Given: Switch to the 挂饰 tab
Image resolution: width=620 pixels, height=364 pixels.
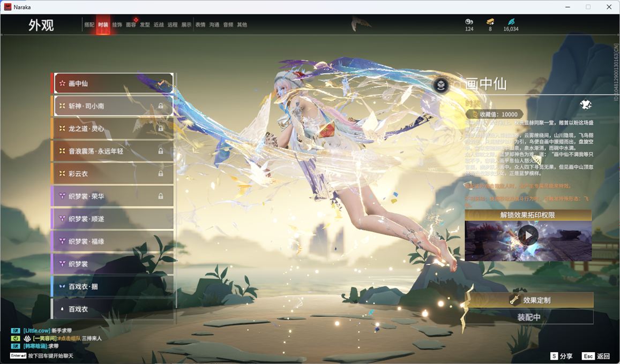Looking at the screenshot, I should tap(117, 25).
